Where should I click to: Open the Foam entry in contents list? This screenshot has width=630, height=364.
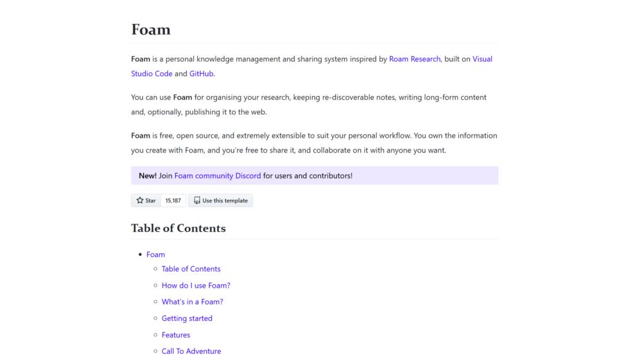pyautogui.click(x=156, y=255)
